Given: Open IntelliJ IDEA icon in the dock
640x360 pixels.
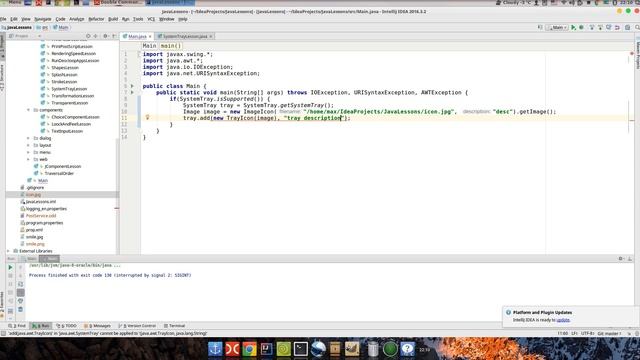Looking at the screenshot, I should pyautogui.click(x=267, y=349).
